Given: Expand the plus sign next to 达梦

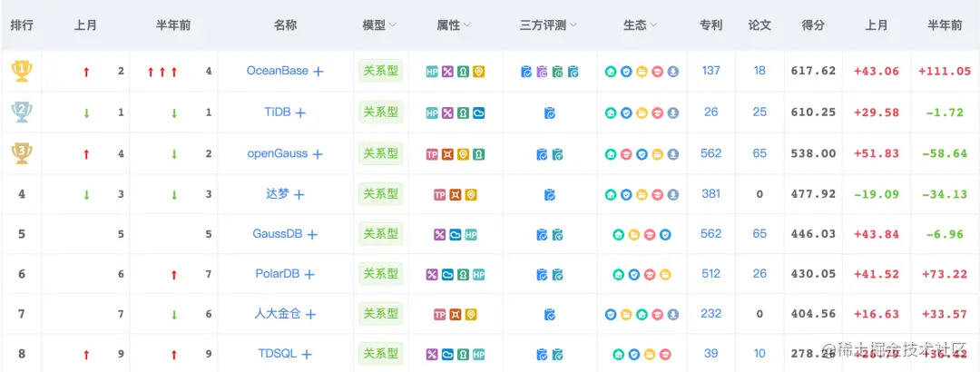Looking at the screenshot, I should pyautogui.click(x=299, y=195).
